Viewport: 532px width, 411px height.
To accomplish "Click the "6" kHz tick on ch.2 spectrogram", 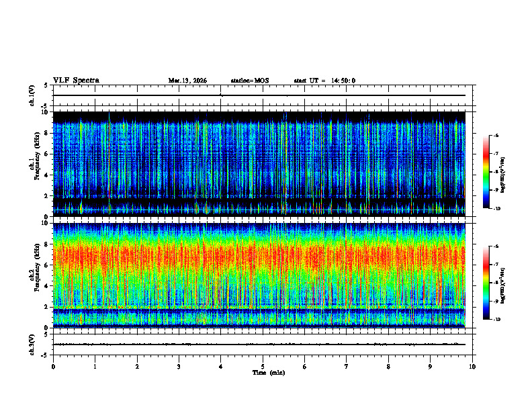I will (x=46, y=265).
